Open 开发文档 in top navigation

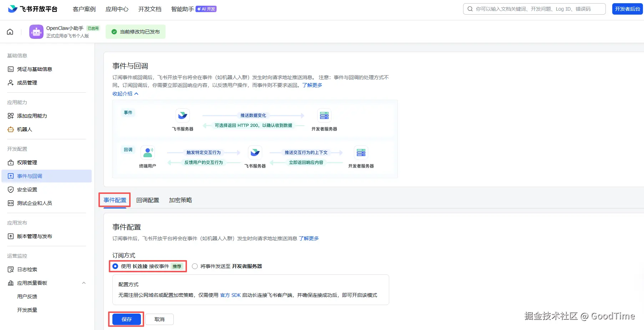point(150,9)
